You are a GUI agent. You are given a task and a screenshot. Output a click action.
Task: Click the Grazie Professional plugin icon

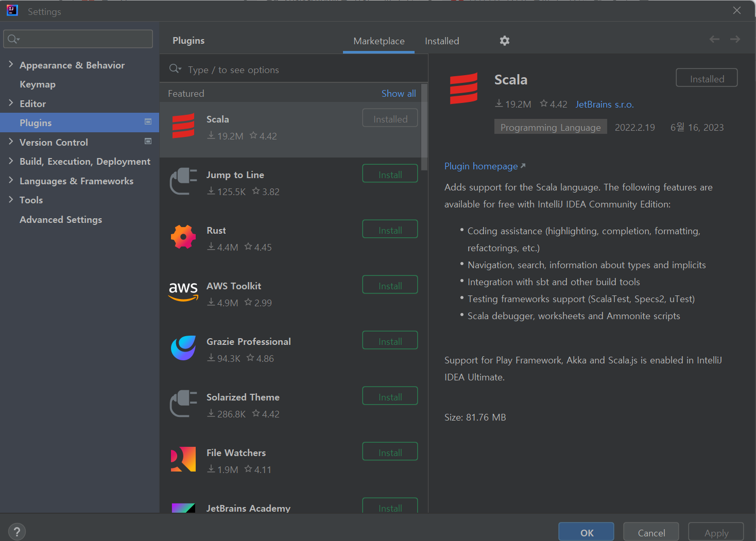point(183,348)
